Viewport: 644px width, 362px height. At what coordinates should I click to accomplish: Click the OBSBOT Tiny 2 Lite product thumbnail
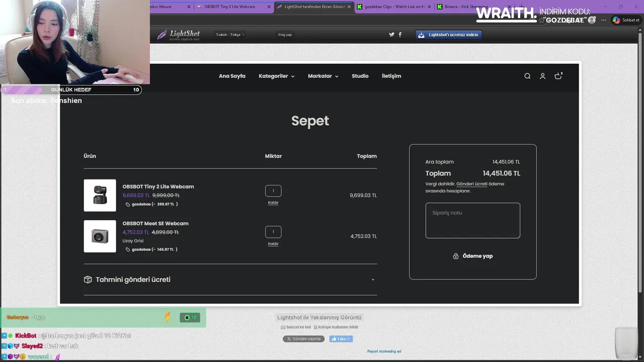pos(100,195)
